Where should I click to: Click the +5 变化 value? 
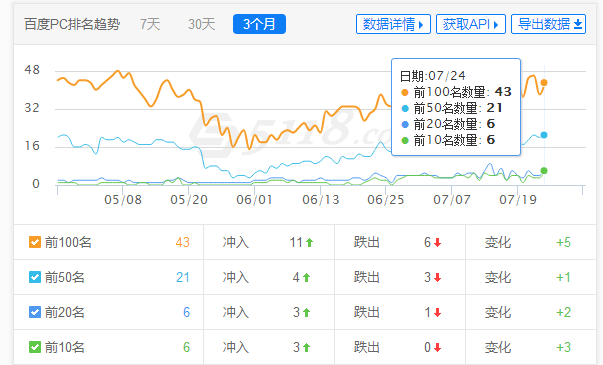point(563,242)
